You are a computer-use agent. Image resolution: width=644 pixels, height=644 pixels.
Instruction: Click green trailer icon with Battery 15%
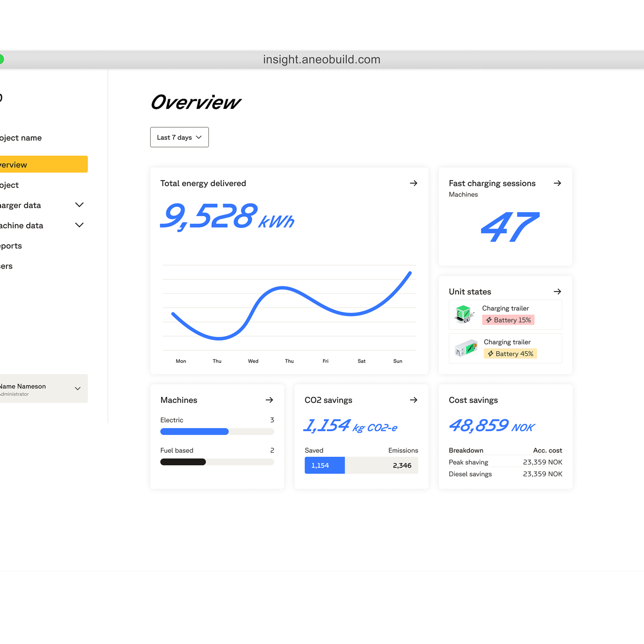pyautogui.click(x=464, y=314)
